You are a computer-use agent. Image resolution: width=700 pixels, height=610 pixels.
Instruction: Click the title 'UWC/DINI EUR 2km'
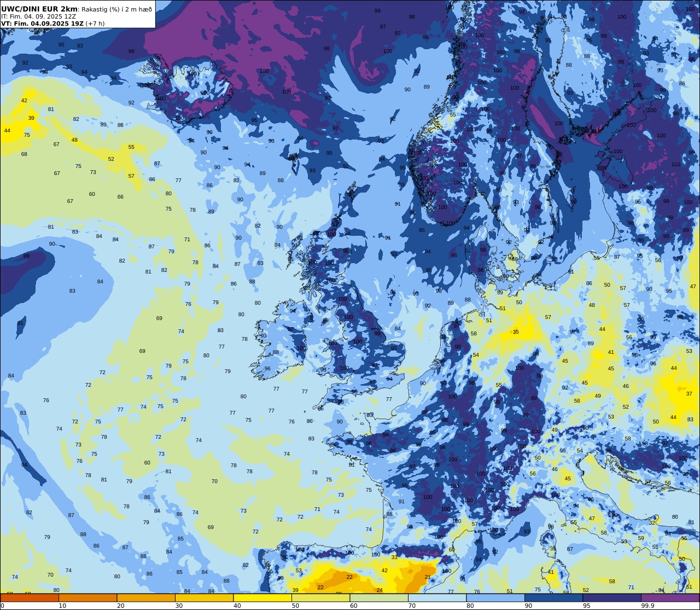coord(39,9)
